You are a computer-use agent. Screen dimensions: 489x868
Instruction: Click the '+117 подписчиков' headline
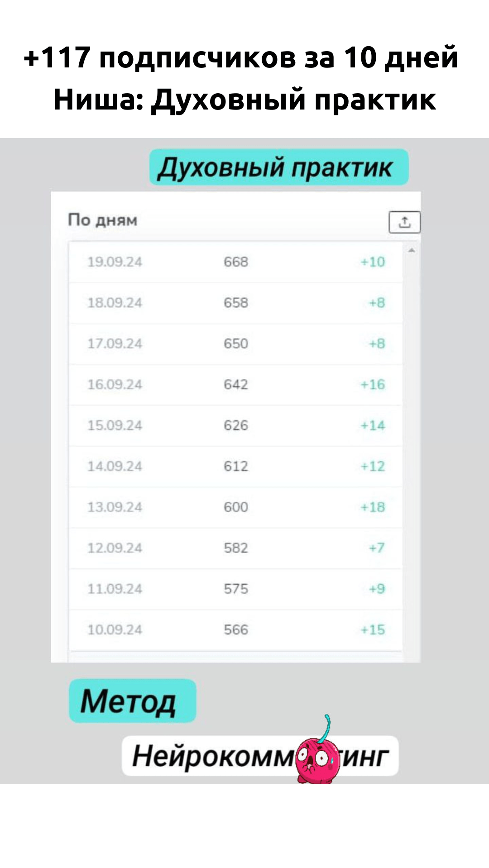(241, 57)
